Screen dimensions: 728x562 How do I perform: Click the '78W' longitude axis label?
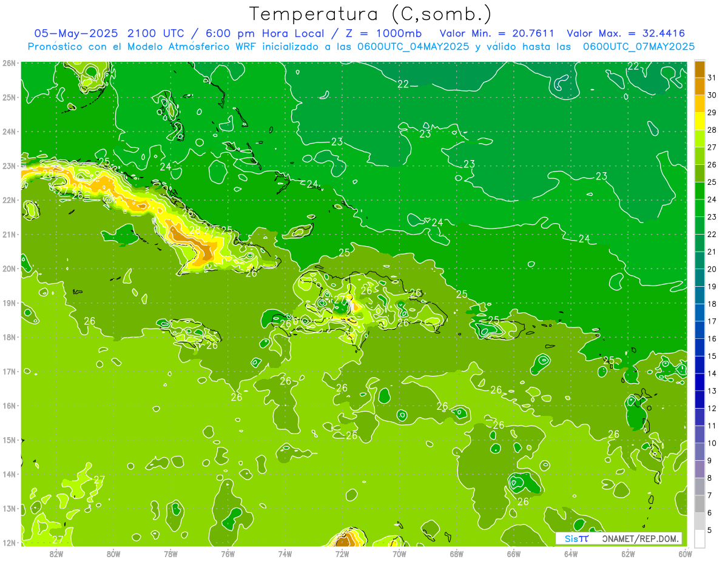170,554
